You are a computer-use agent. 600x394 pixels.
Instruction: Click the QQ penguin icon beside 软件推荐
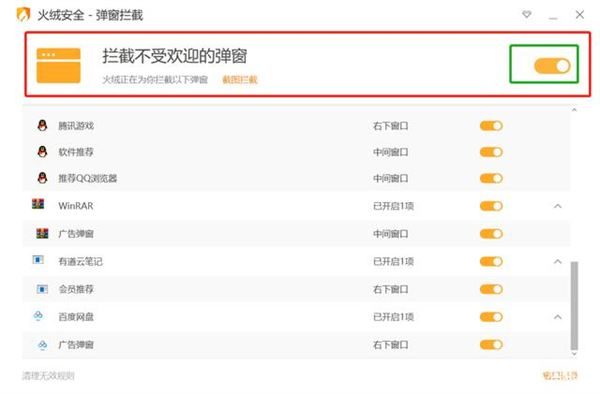42,152
